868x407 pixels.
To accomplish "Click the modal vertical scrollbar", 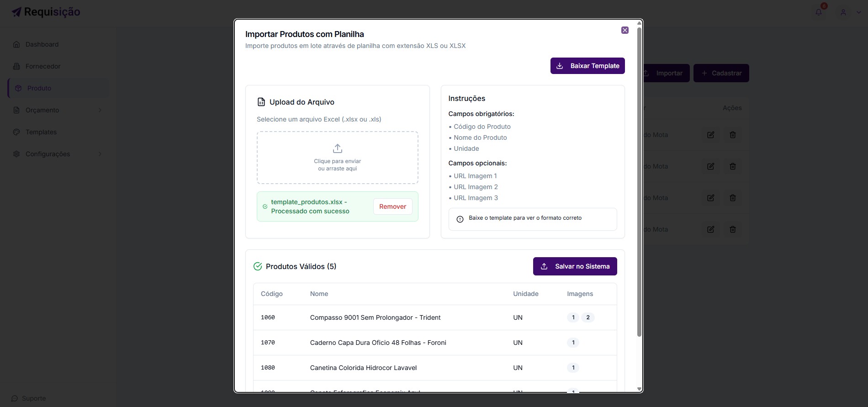I will [639, 183].
